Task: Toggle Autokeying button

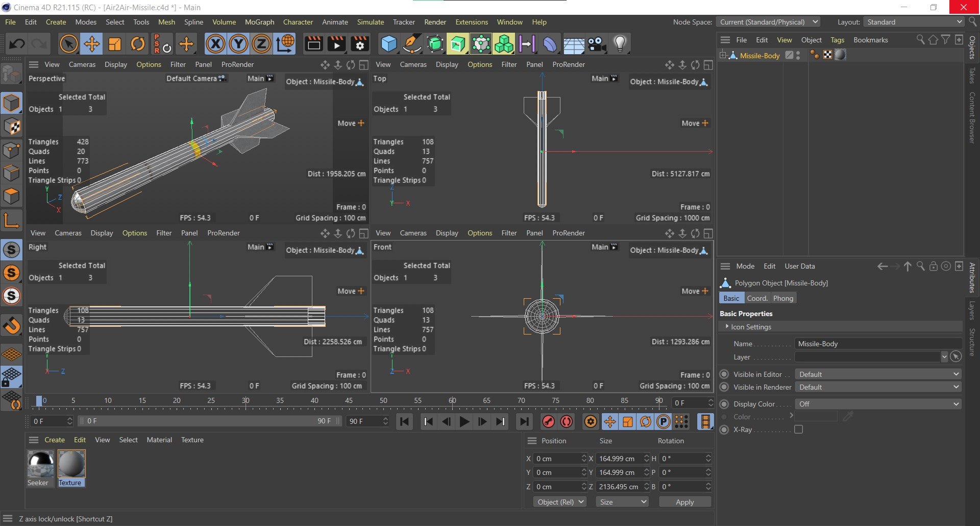Action: [x=567, y=422]
